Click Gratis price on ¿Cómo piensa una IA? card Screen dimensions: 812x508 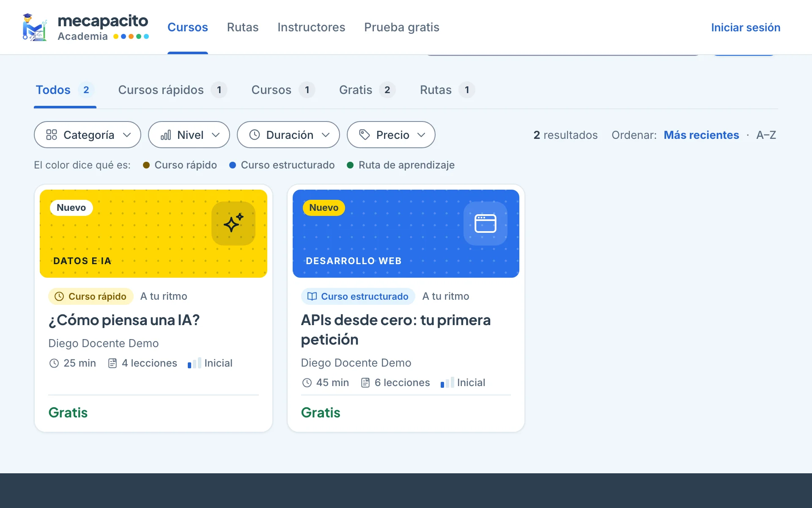point(68,413)
